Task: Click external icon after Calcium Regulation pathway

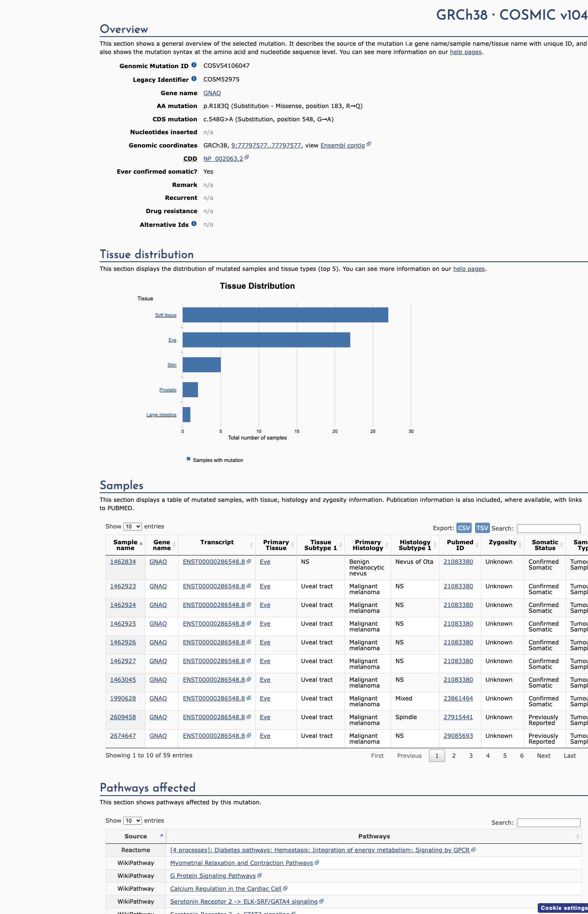Action: 285,888
